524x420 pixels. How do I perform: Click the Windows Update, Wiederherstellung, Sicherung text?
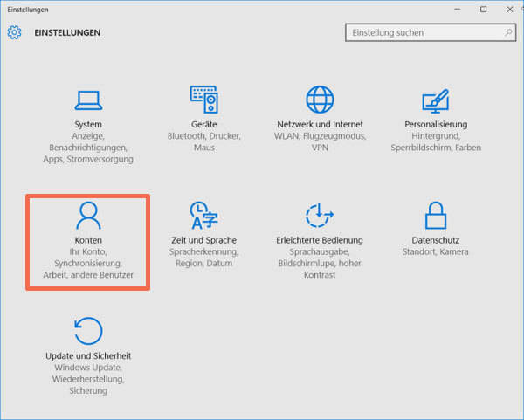click(88, 379)
